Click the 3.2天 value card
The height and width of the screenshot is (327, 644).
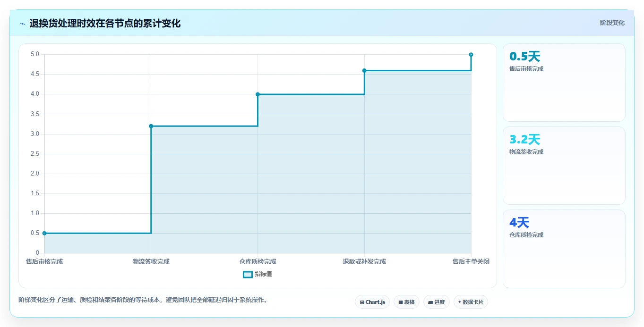pos(564,166)
